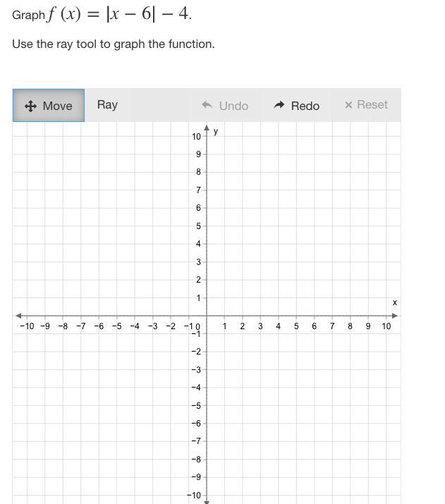Plot the vertex at point (6, -4)
This screenshot has width=445, height=504.
click(315, 388)
